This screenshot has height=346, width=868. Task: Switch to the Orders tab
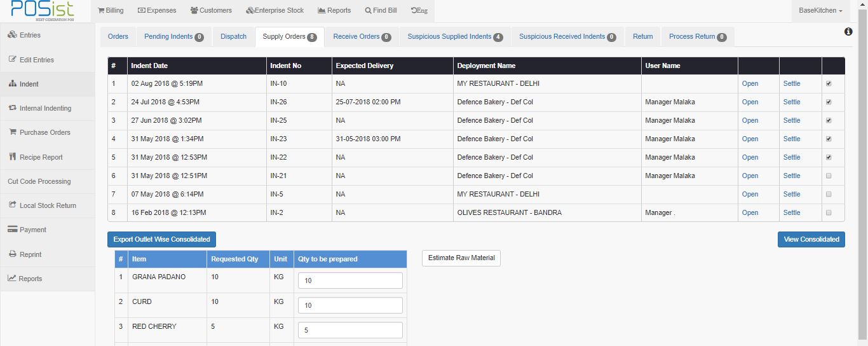(x=118, y=36)
